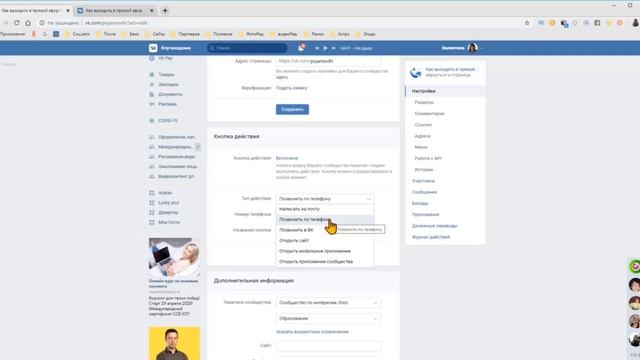The width and height of the screenshot is (640, 360).
Task: Skip to next track in VK header
Action: point(333,48)
